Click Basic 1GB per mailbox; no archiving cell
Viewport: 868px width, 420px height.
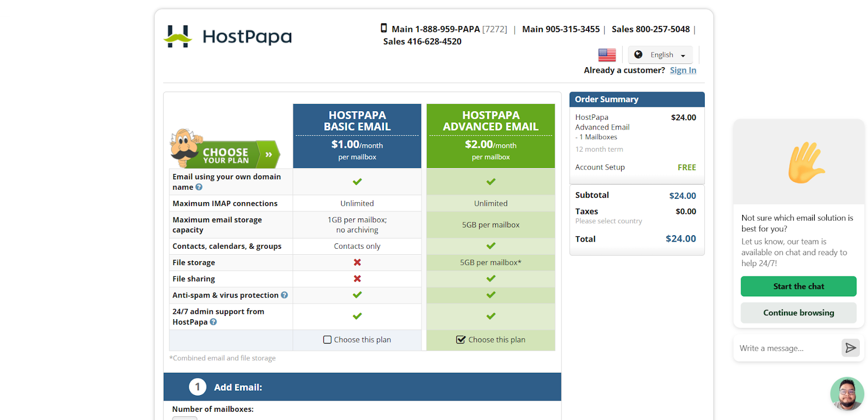(x=357, y=225)
